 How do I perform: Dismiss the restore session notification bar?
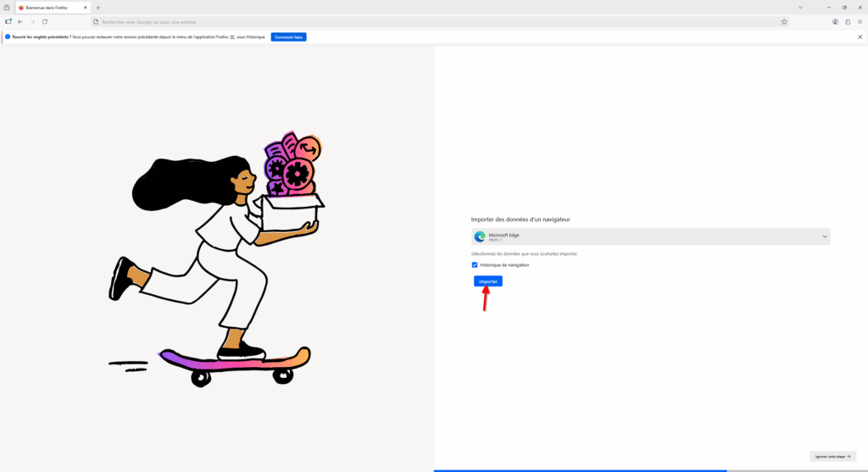[860, 37]
